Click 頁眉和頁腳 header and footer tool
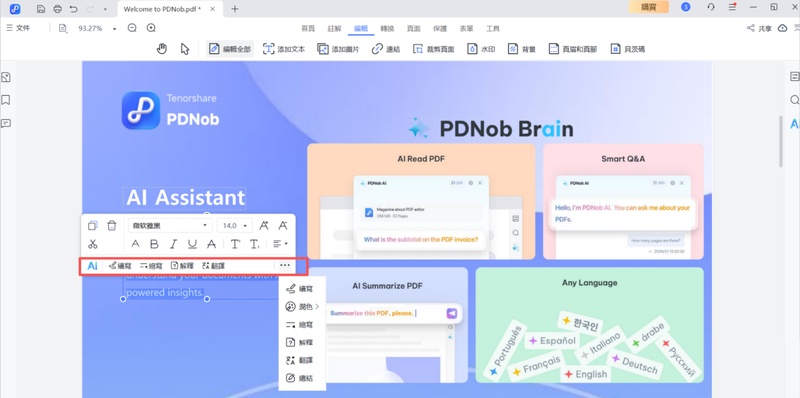Image resolution: width=800 pixels, height=398 pixels. (572, 49)
